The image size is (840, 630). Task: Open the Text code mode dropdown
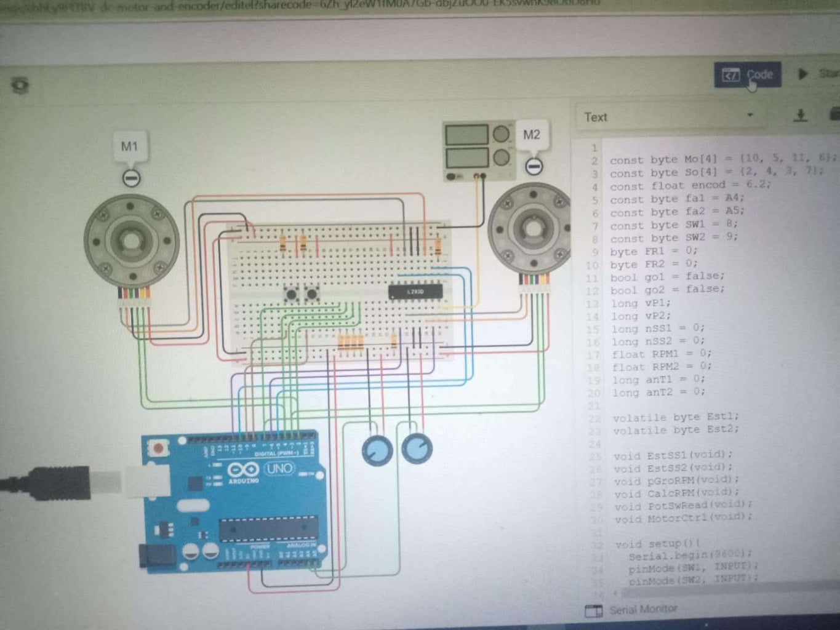tap(750, 116)
